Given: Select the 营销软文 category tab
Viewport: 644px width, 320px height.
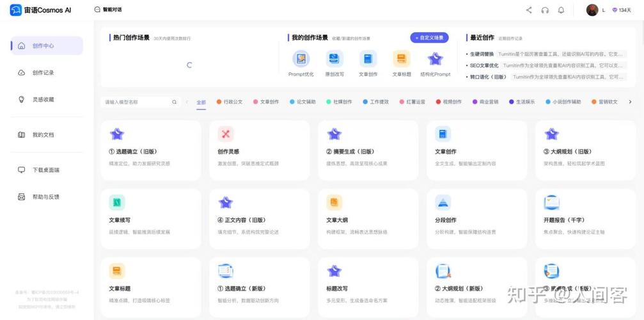Looking at the screenshot, I should [x=604, y=102].
